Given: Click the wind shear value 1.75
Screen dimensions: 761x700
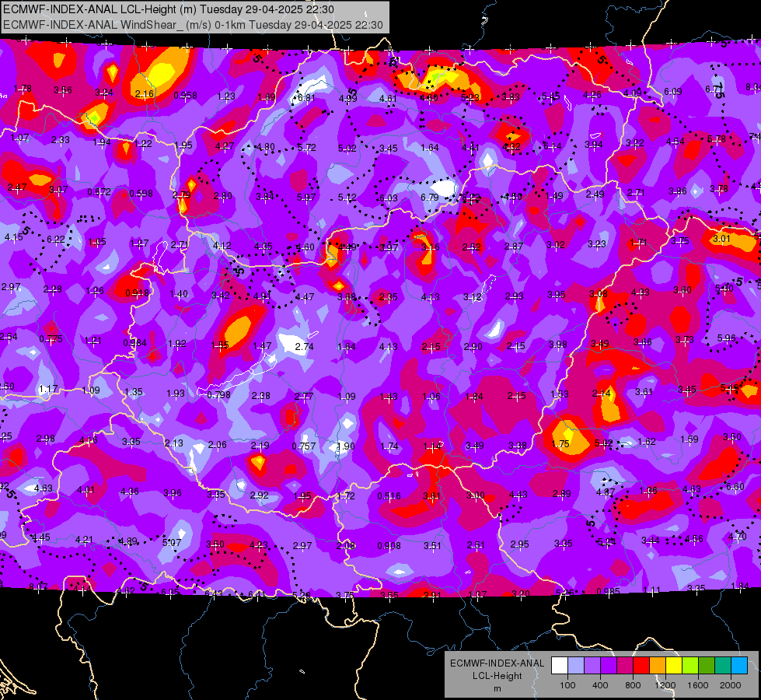Looking at the screenshot, I should click(560, 444).
